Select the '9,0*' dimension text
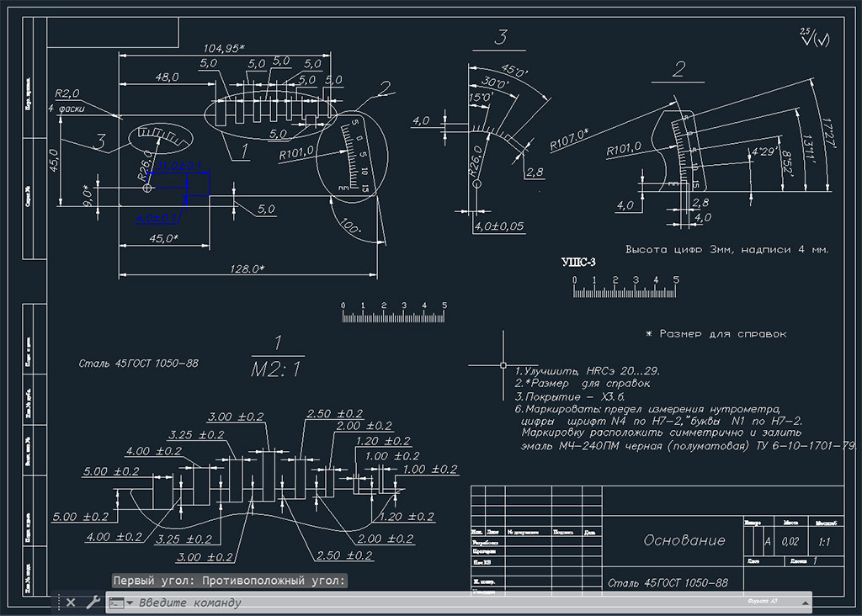 coord(87,195)
